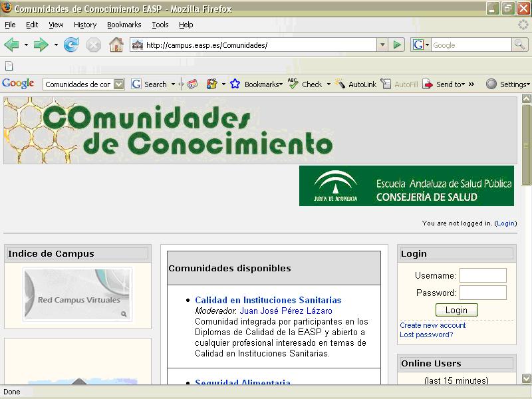Click the AutoLink toolbar button
The width and height of the screenshot is (532, 399).
[356, 84]
